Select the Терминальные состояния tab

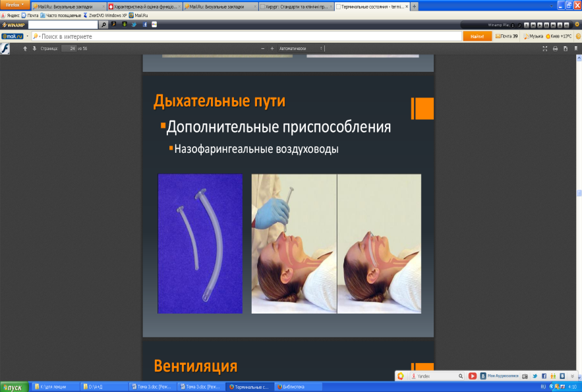click(371, 7)
